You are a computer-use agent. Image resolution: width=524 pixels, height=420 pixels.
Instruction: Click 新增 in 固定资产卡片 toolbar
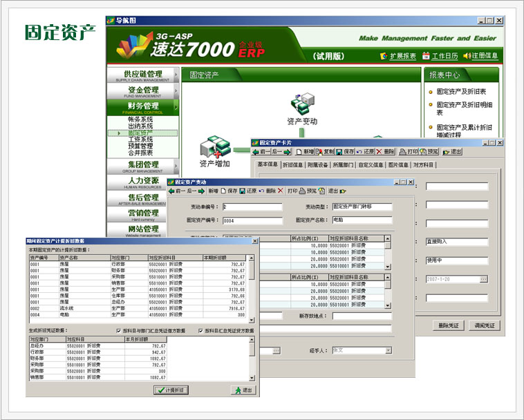coord(305,152)
